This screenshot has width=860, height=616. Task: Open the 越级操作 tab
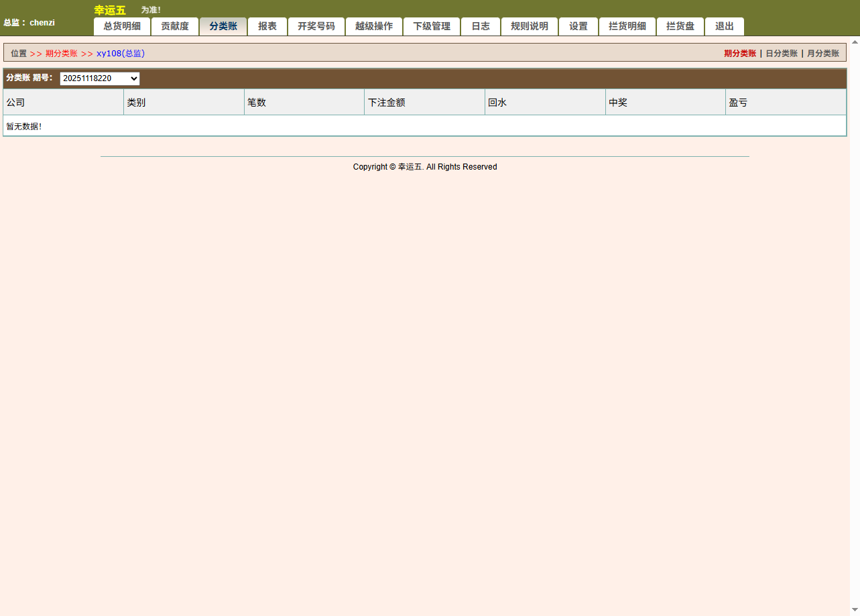374,27
